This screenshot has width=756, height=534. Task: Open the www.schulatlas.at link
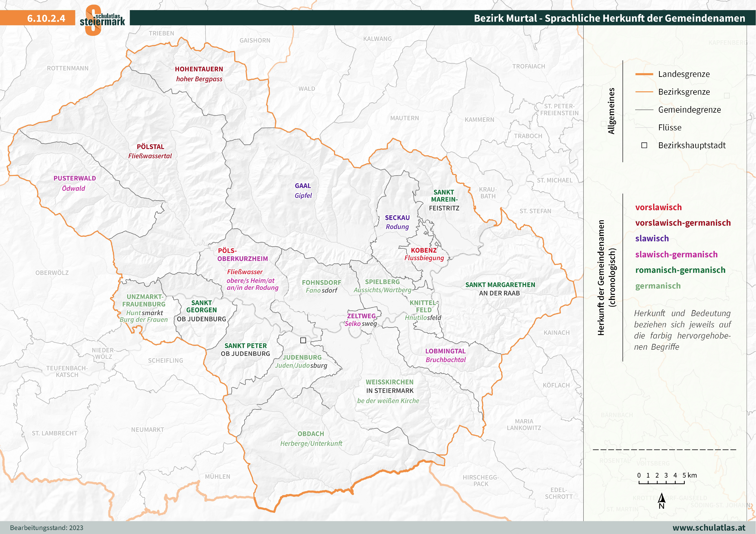(x=709, y=527)
